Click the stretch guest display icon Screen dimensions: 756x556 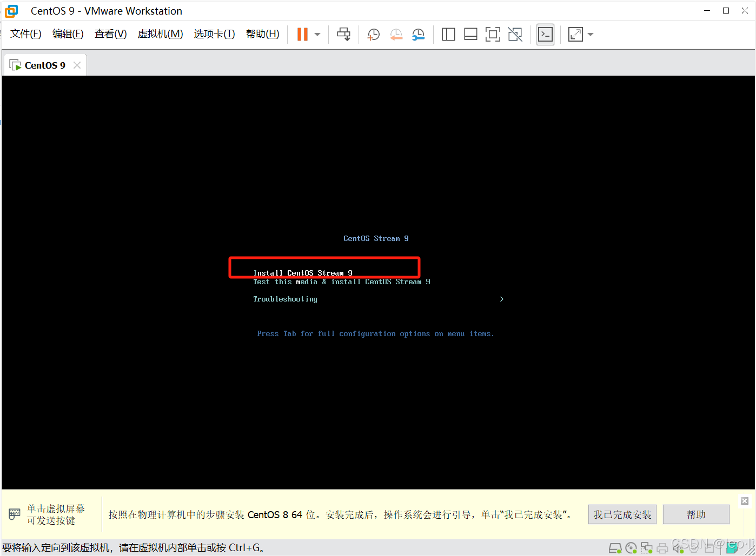[x=575, y=35]
